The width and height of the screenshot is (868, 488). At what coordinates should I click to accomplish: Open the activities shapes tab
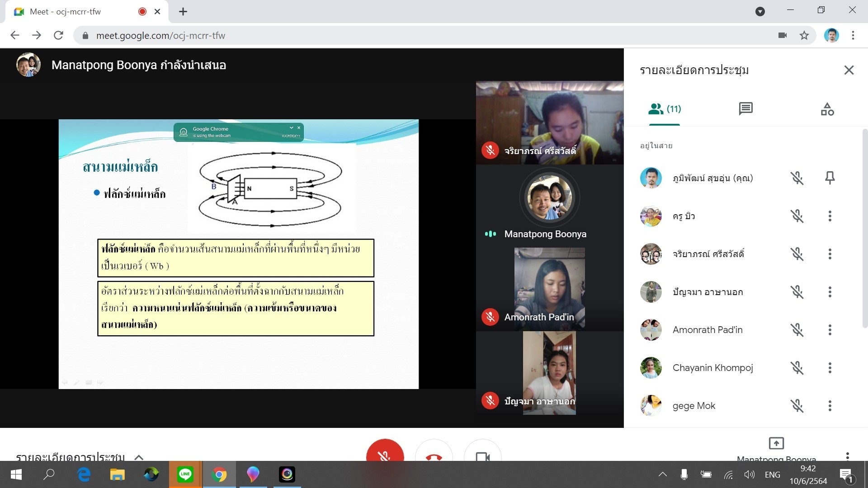[827, 109]
